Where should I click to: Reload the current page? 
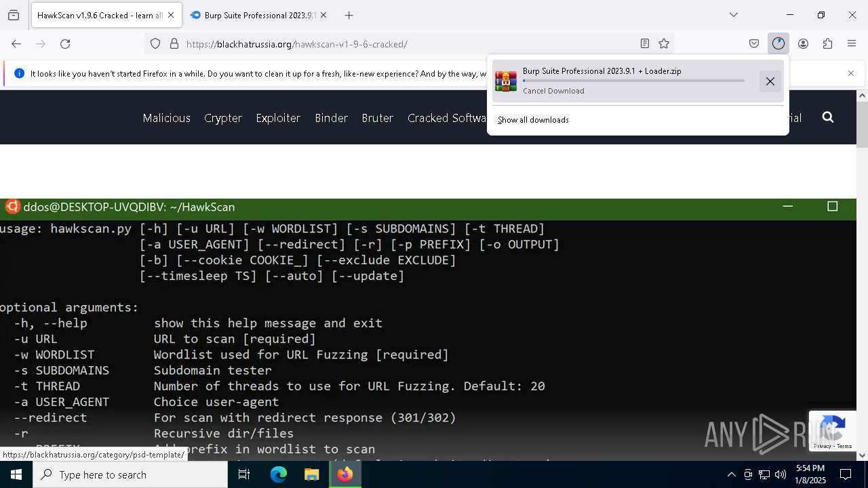(x=65, y=44)
